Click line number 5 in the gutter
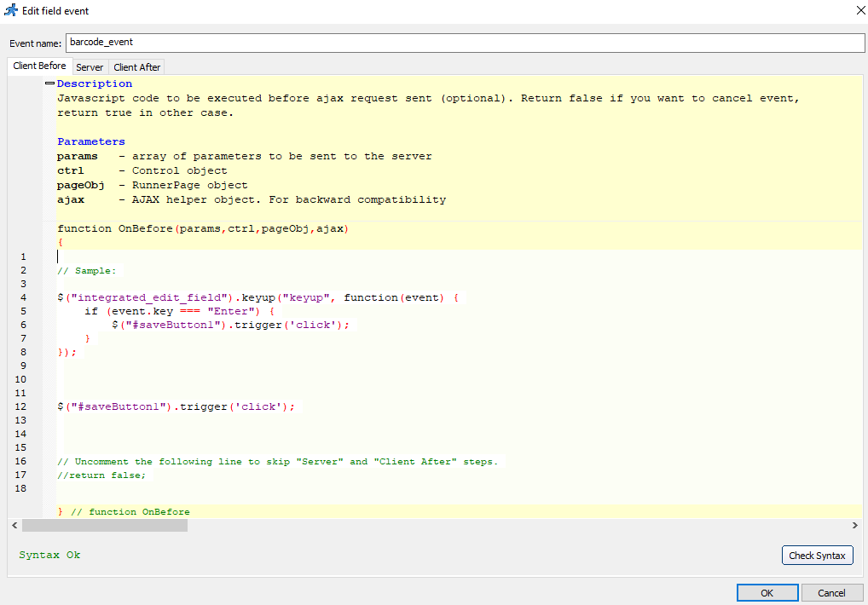This screenshot has height=605, width=868. pos(23,311)
